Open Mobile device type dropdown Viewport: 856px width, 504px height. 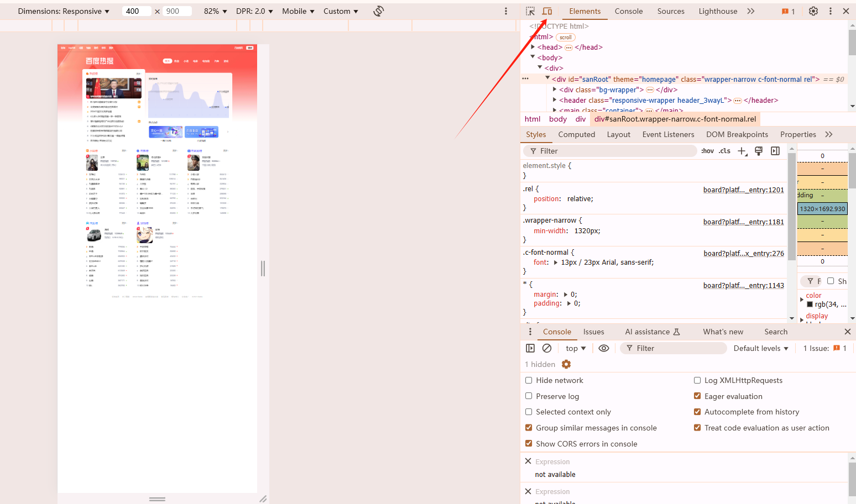click(298, 11)
